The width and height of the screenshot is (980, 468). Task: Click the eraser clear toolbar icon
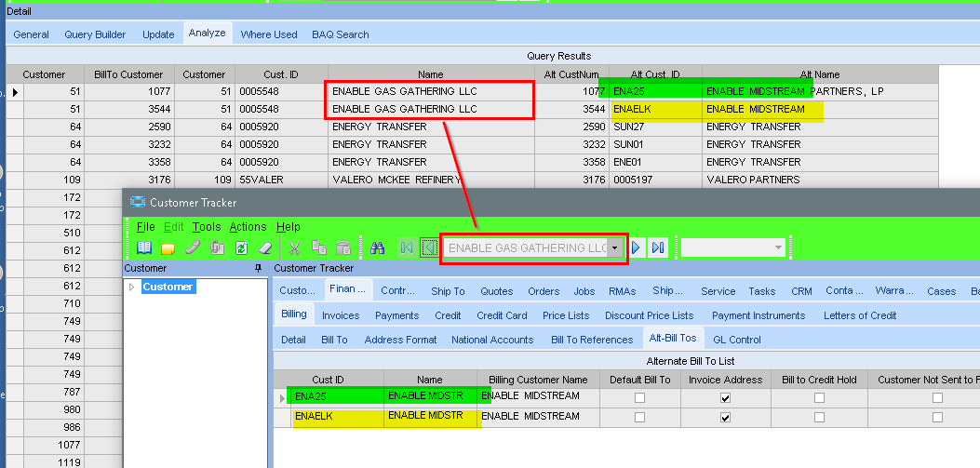click(265, 248)
